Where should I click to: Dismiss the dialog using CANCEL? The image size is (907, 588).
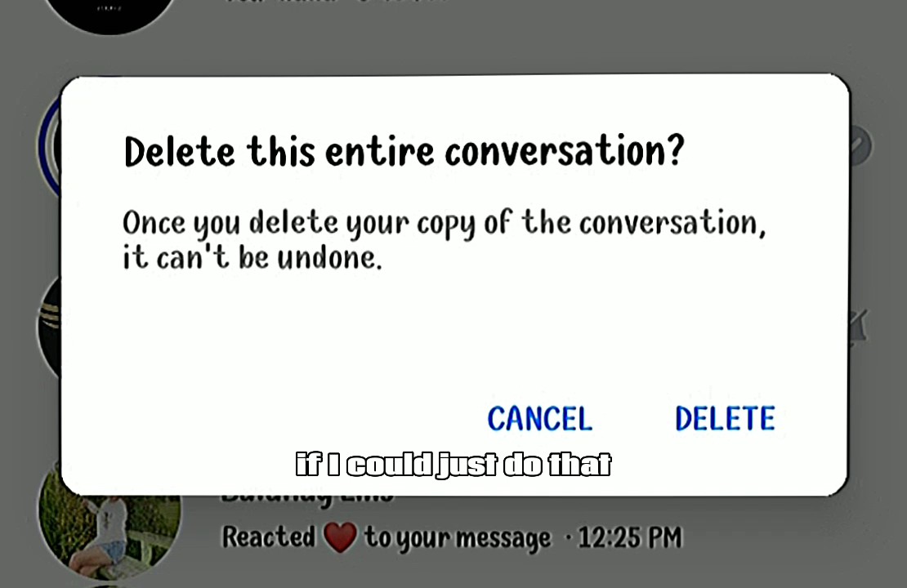(x=539, y=419)
